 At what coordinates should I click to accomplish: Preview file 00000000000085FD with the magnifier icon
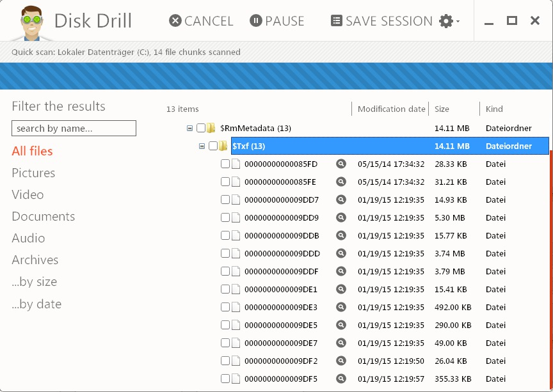click(341, 164)
